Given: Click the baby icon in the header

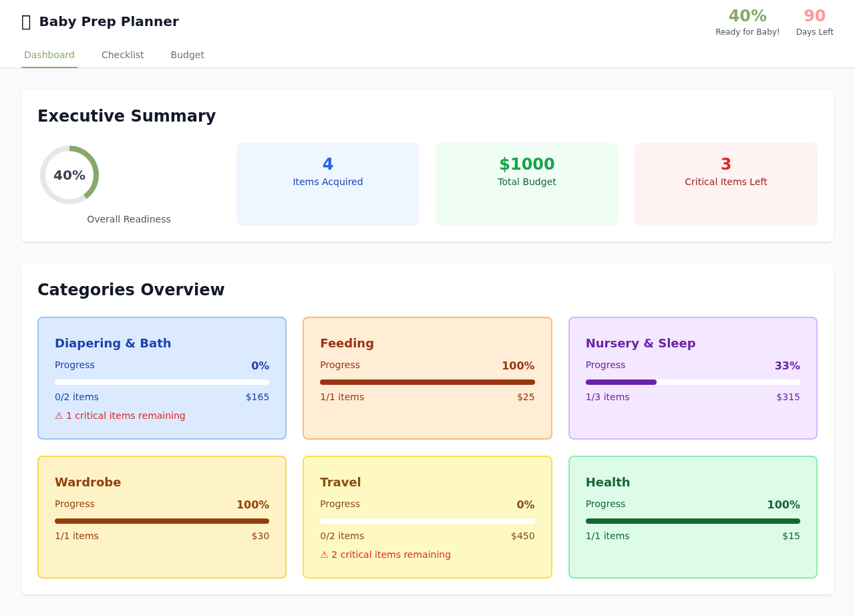Looking at the screenshot, I should pyautogui.click(x=25, y=21).
